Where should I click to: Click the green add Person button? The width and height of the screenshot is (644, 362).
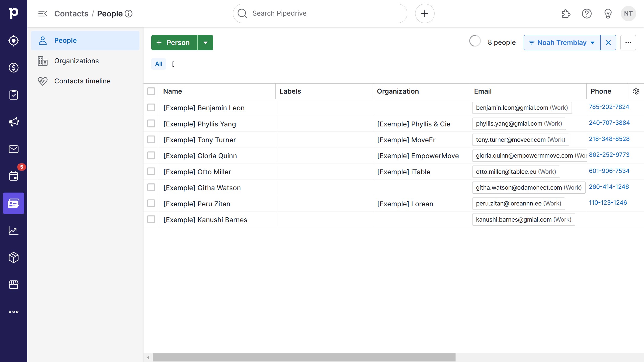[174, 42]
